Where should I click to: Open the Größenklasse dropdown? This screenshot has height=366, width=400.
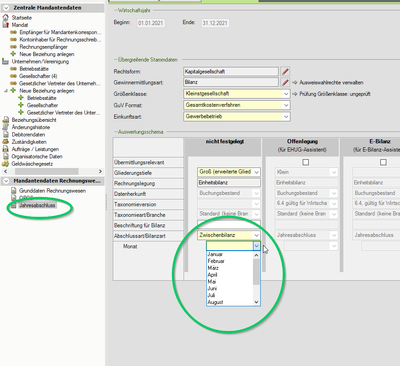(x=286, y=94)
